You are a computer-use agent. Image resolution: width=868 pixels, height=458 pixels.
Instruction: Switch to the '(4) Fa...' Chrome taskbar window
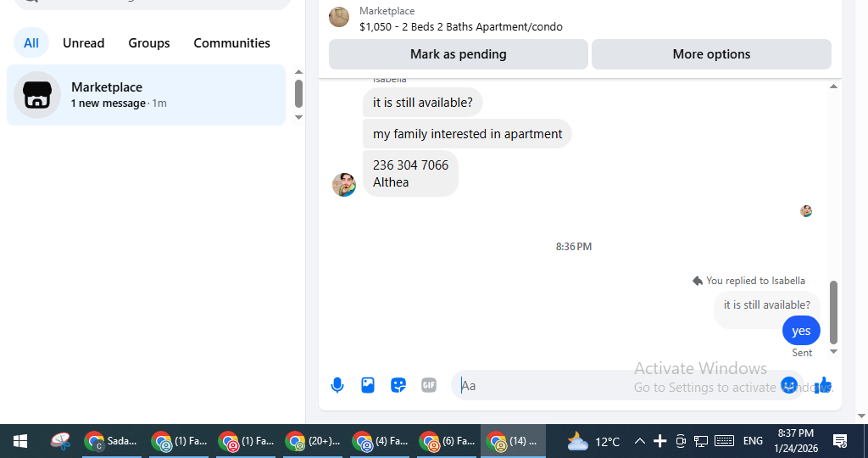tap(381, 441)
